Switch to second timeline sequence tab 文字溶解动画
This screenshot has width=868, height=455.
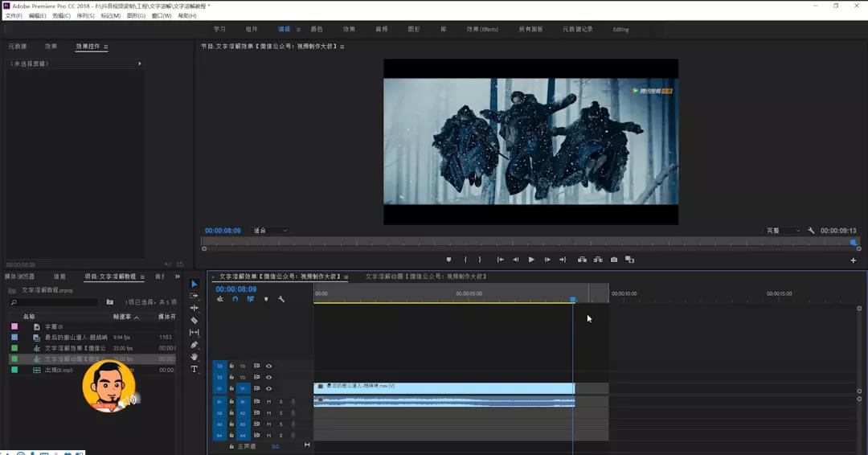(x=426, y=277)
